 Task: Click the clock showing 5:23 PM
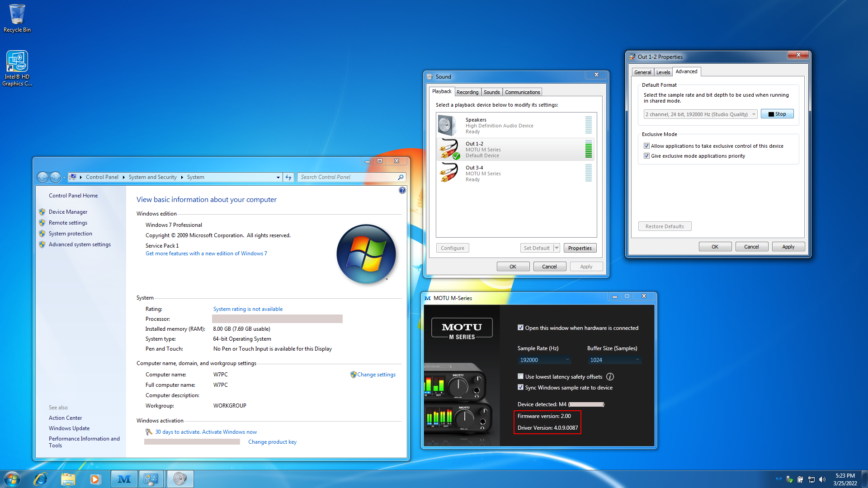coord(845,479)
